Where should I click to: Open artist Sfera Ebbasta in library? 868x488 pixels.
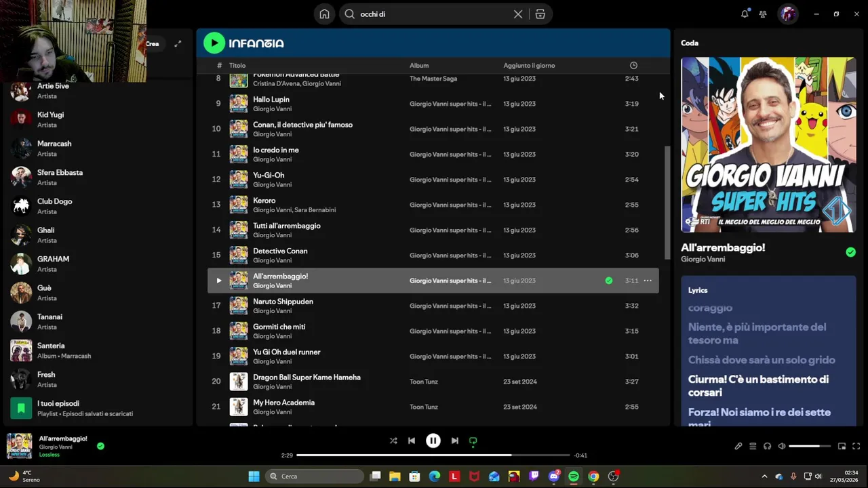click(x=98, y=177)
